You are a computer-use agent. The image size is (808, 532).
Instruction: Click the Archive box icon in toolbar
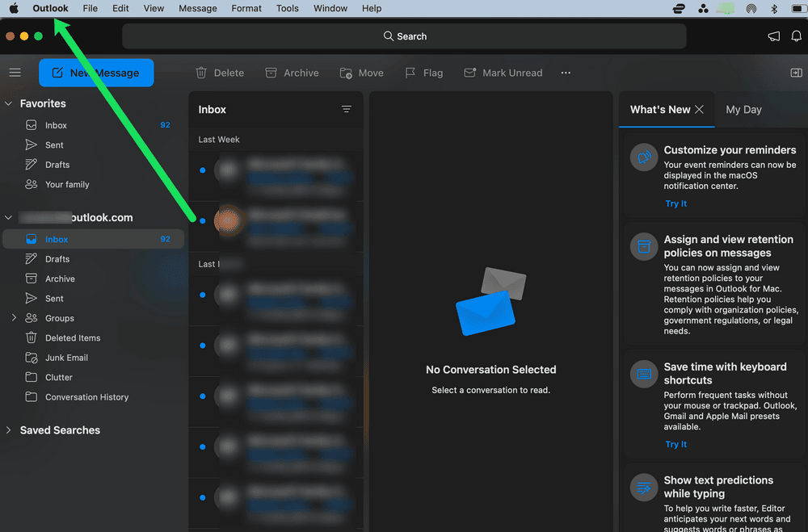[x=271, y=73]
